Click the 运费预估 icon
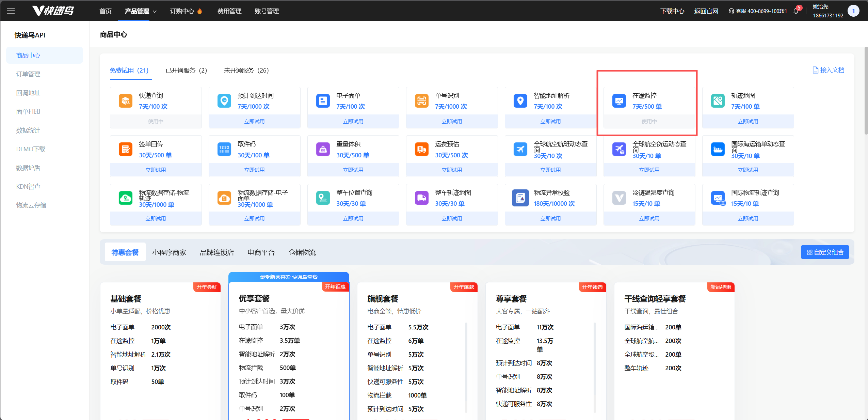868x420 pixels. pyautogui.click(x=422, y=149)
